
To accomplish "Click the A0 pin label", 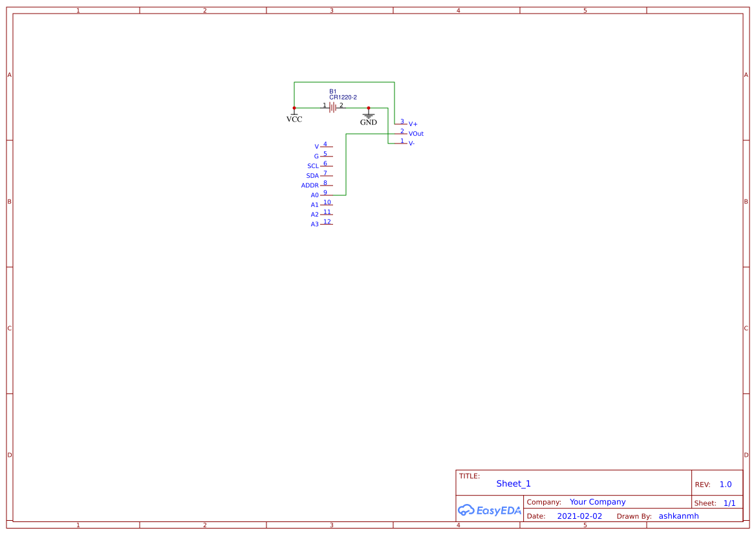I will (x=314, y=195).
